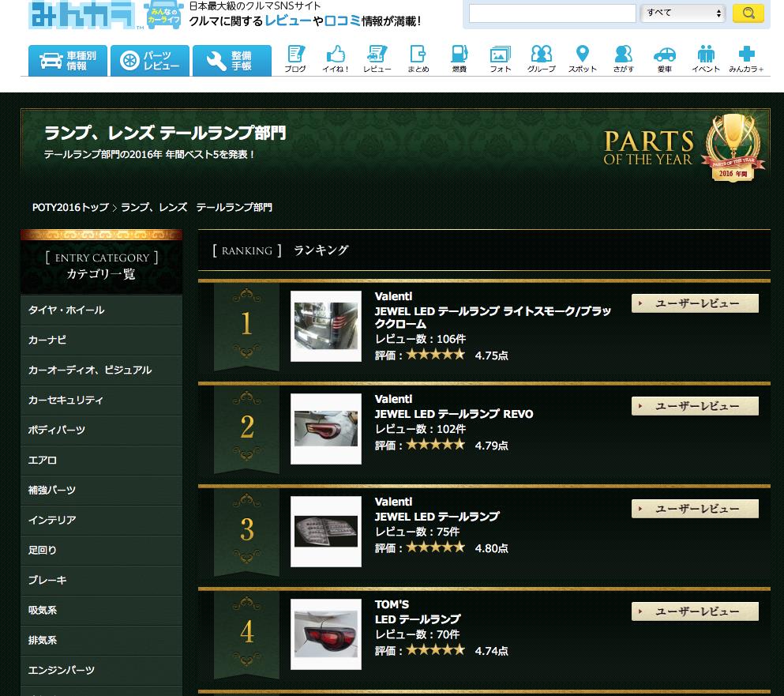The image size is (784, 696).
Task: Click レビュー数:70件 text
Action: pyautogui.click(x=418, y=634)
